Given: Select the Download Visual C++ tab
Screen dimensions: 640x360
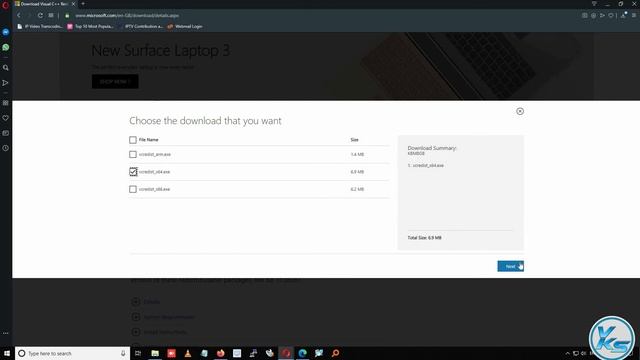Looking at the screenshot, I should pos(44,4).
